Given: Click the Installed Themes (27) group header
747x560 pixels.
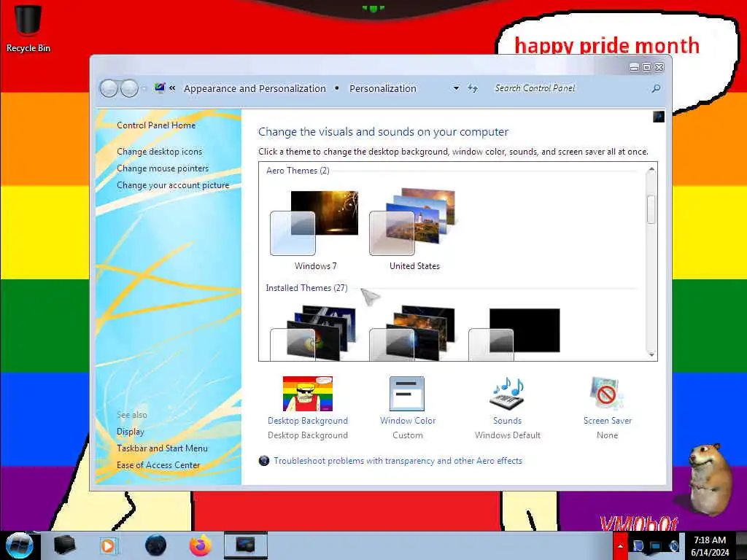Looking at the screenshot, I should tap(307, 287).
